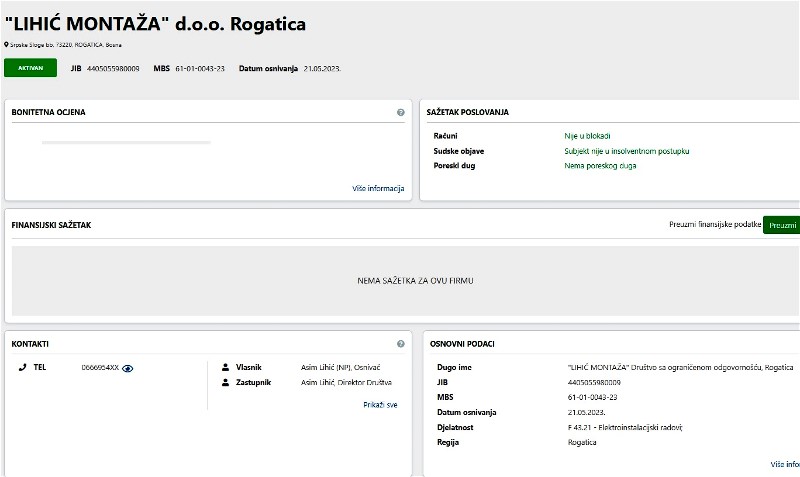Click the help icon in Bonitetna ocjena panel

point(400,113)
